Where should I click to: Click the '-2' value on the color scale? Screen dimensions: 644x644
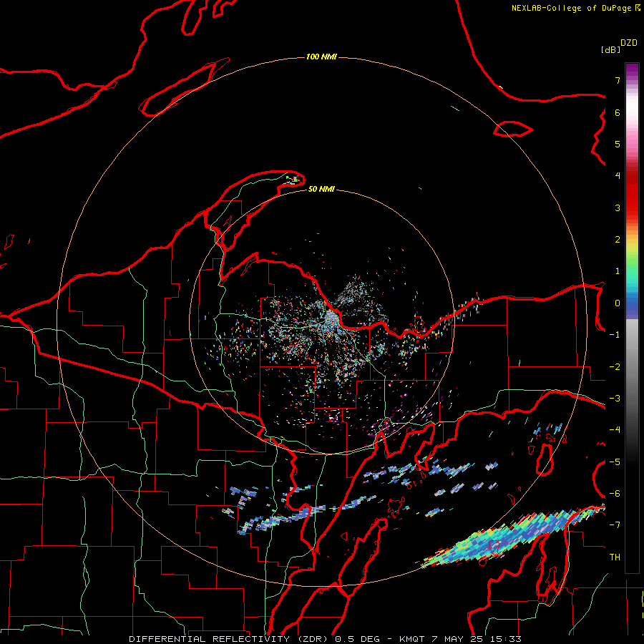pos(615,367)
